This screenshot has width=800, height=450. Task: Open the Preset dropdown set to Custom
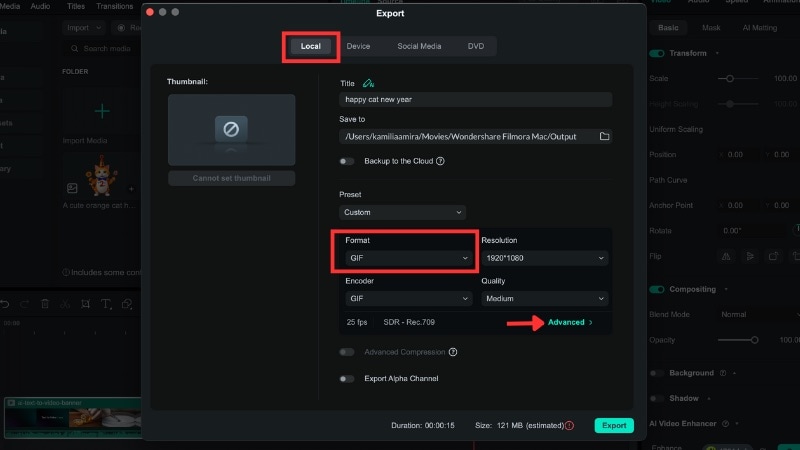pyautogui.click(x=402, y=212)
